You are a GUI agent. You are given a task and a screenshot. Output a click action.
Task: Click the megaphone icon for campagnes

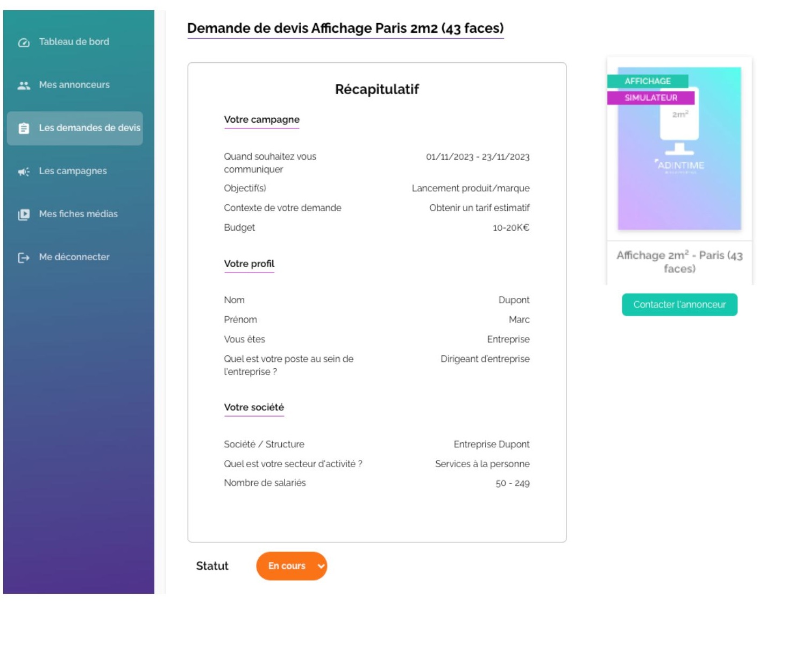24,171
